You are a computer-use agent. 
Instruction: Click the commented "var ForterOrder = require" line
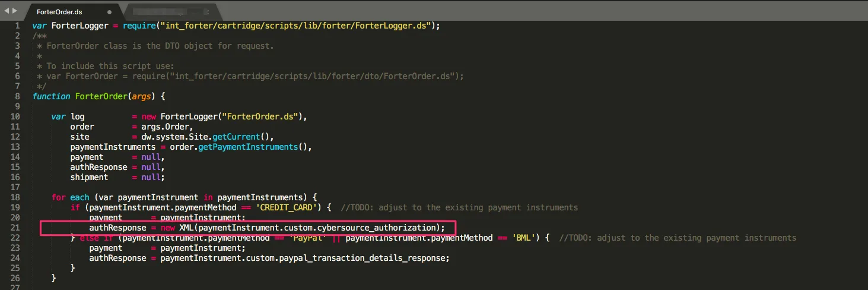(255, 76)
